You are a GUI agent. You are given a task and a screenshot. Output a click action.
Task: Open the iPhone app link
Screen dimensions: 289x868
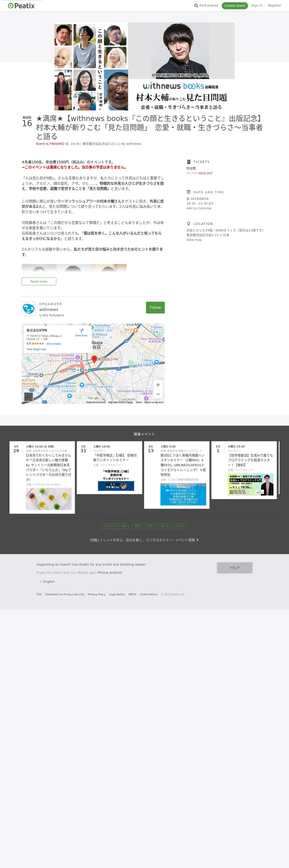point(103,573)
